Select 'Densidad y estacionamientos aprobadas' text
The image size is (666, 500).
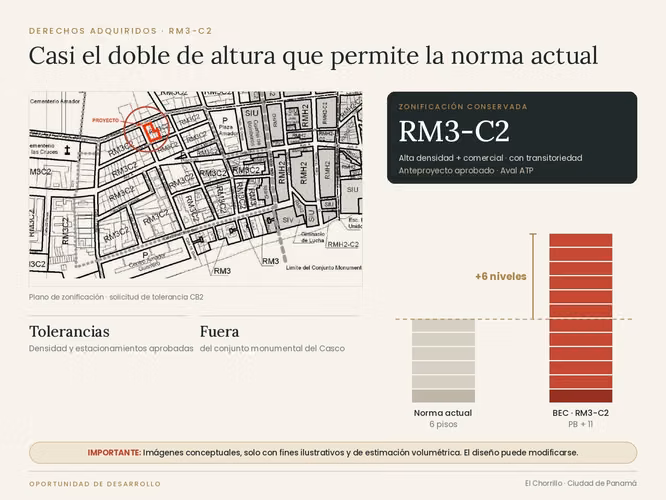click(111, 348)
